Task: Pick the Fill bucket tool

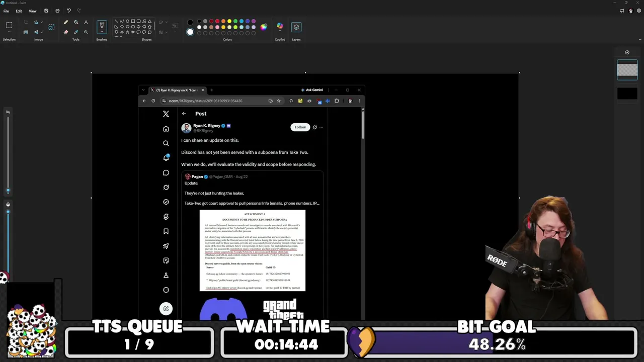Action: (x=76, y=23)
